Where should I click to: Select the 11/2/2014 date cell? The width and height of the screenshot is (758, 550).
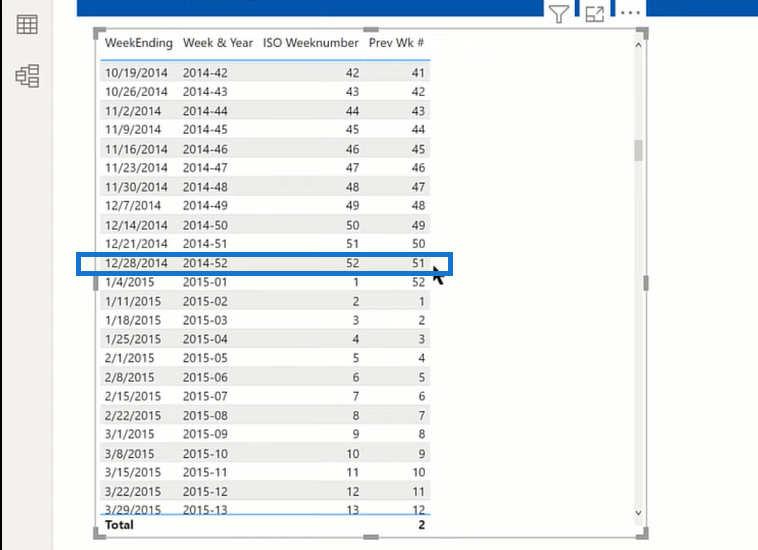click(x=133, y=111)
